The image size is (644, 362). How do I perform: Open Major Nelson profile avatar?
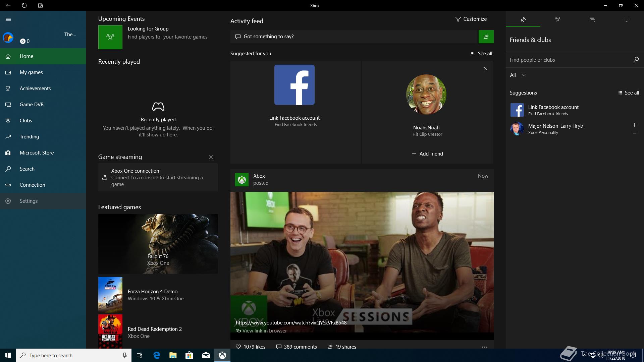coord(517,129)
